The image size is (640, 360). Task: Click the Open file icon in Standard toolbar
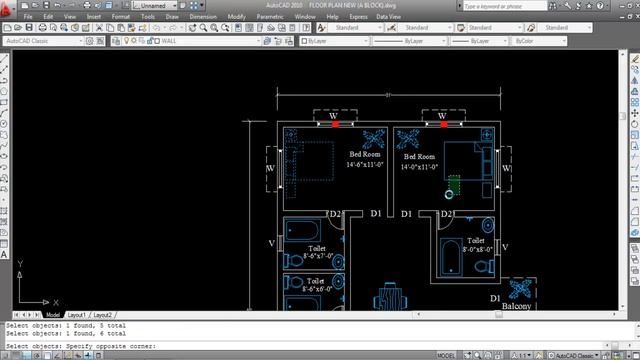[18, 28]
